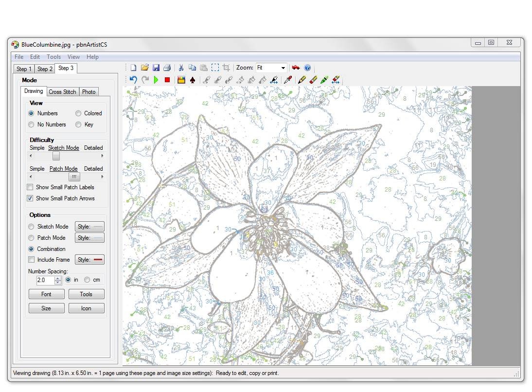Pick the eyedropper color picker tool
The height and width of the screenshot is (392, 532).
point(287,80)
